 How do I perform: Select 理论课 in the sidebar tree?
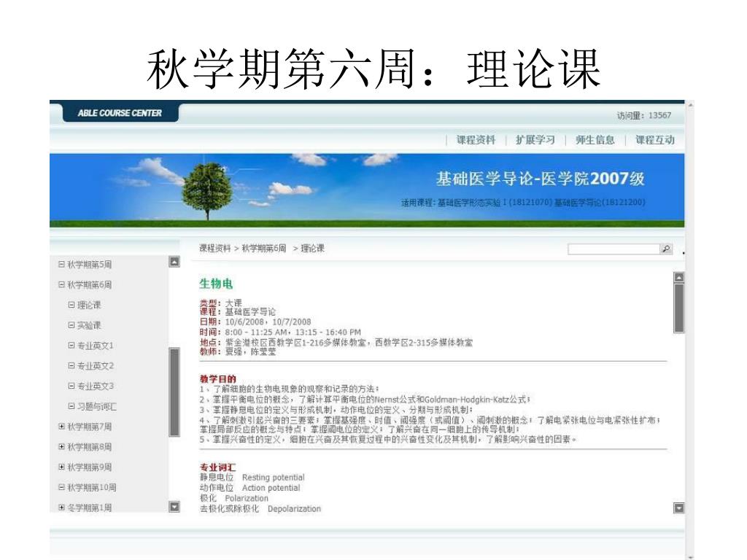coord(89,305)
